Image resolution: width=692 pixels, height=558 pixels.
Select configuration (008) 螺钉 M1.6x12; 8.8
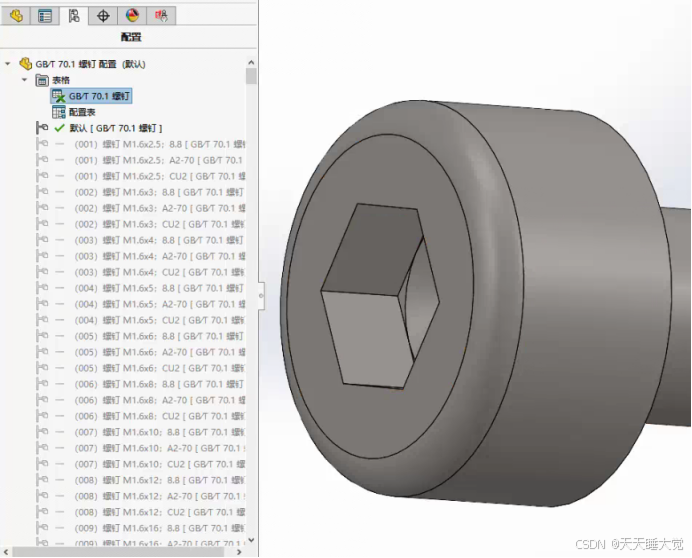tap(160, 480)
